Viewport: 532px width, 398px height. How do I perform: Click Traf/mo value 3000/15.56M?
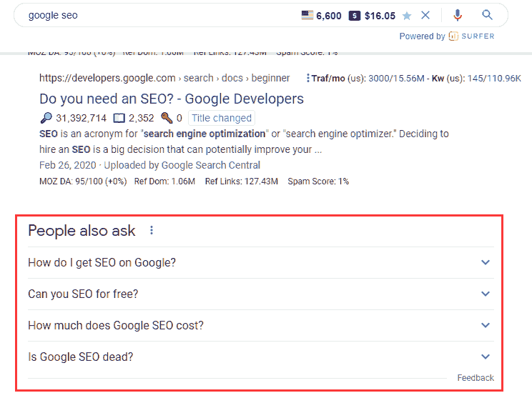click(x=396, y=79)
